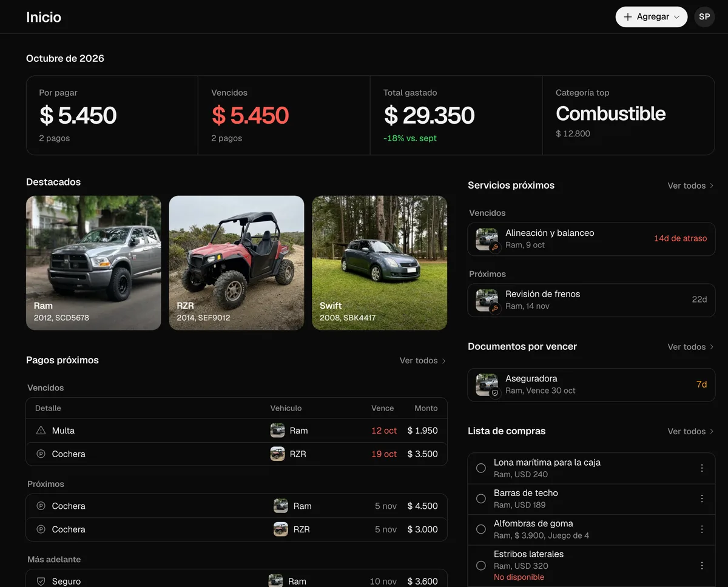Click the parking icon for Cochera $ 3.000
This screenshot has height=587, width=728.
point(41,529)
